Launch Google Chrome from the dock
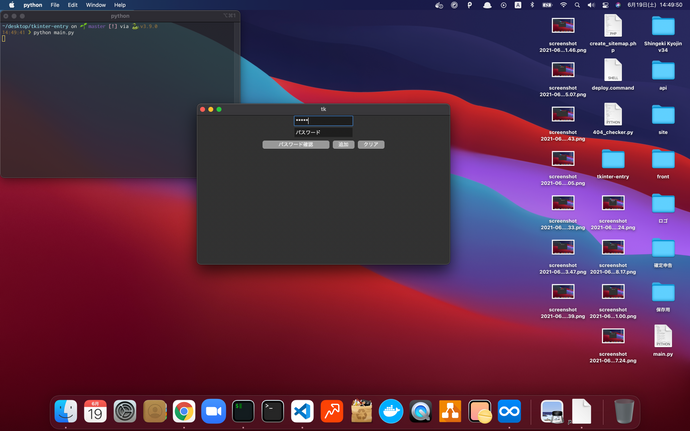 coord(184,411)
